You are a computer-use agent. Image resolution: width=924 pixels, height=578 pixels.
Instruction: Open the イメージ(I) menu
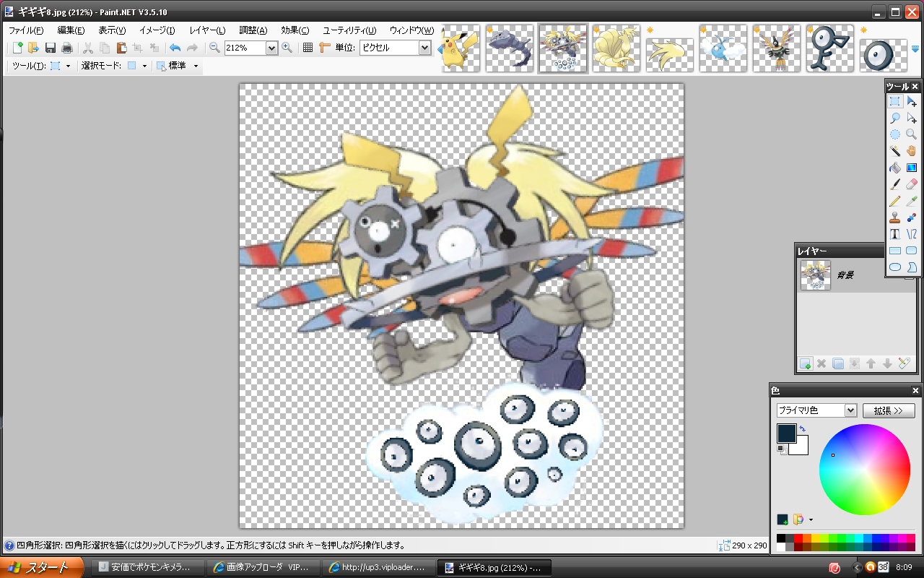click(x=157, y=30)
